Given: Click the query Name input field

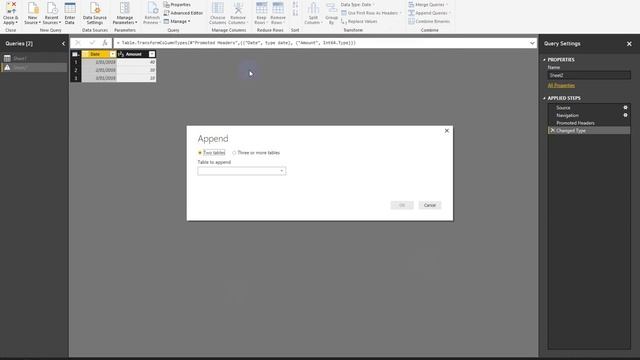Looking at the screenshot, I should coord(589,76).
